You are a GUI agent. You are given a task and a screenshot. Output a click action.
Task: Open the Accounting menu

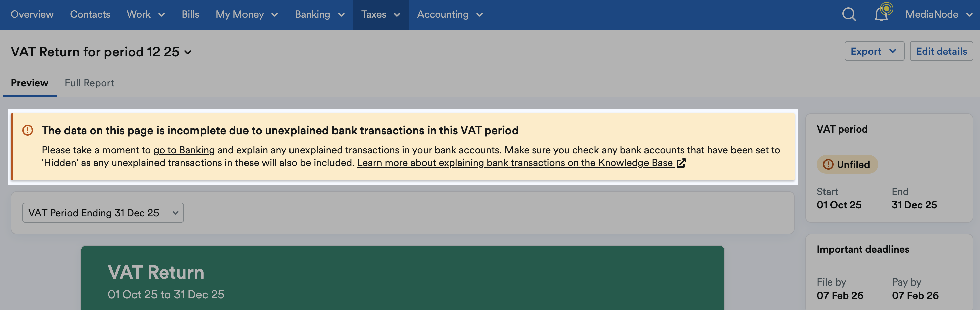(450, 14)
